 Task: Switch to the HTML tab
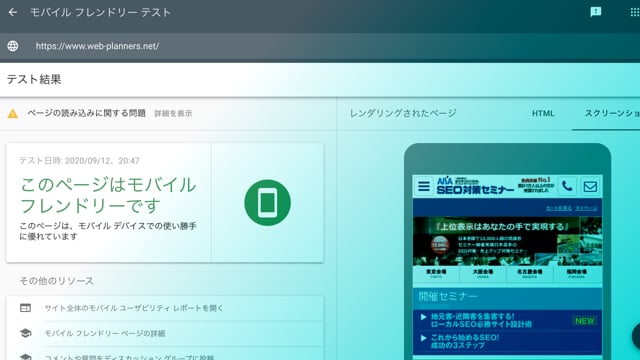[x=543, y=113]
